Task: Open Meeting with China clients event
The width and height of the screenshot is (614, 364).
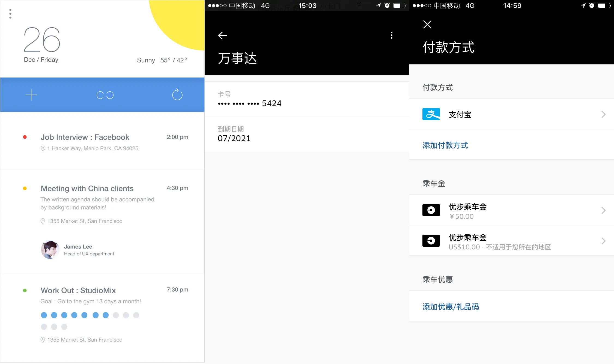Action: click(87, 189)
